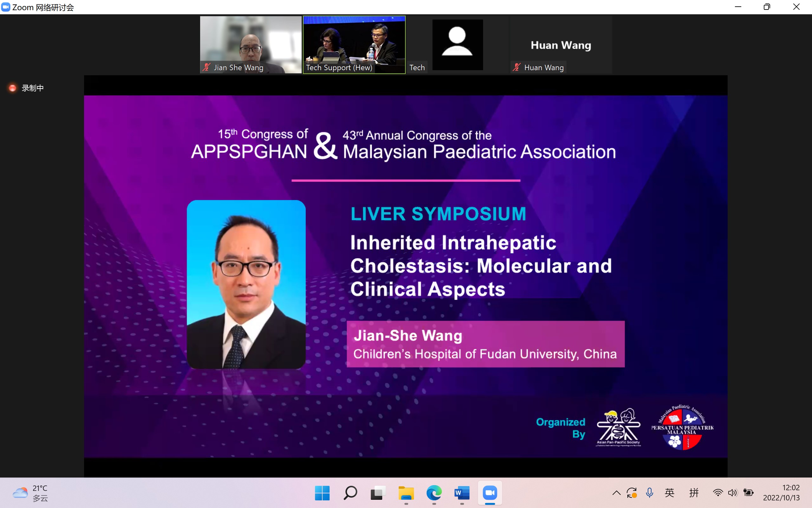Image resolution: width=812 pixels, height=508 pixels.
Task: Open clock and calendar showing 12:02
Action: pyautogui.click(x=782, y=493)
